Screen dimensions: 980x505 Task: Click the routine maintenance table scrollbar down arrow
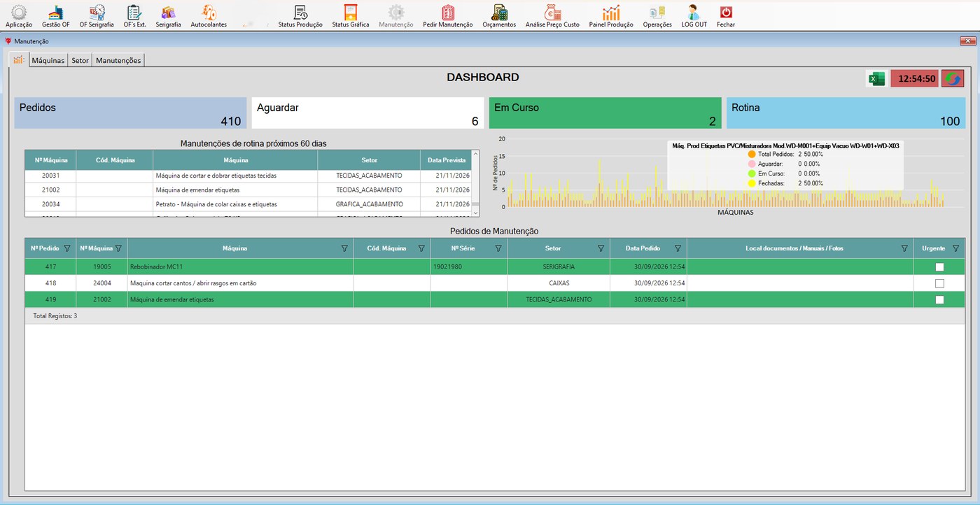click(x=475, y=213)
